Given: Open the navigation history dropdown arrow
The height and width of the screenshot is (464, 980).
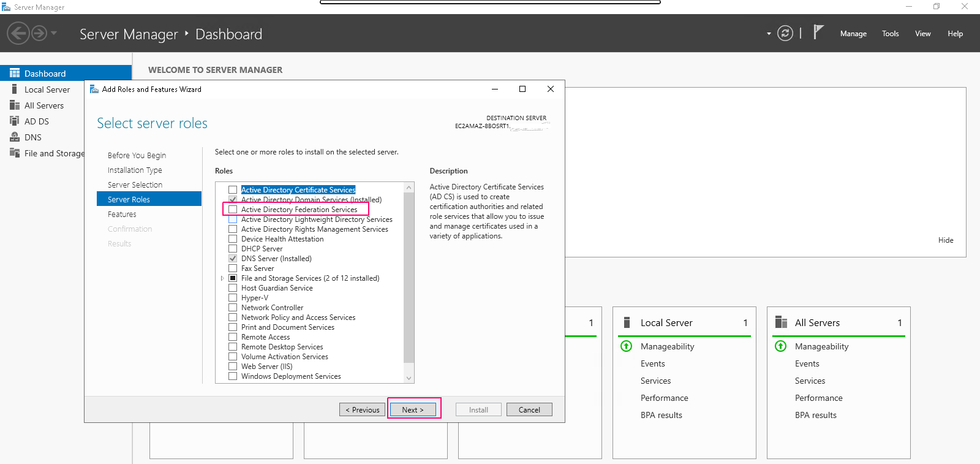Looking at the screenshot, I should click(54, 33).
